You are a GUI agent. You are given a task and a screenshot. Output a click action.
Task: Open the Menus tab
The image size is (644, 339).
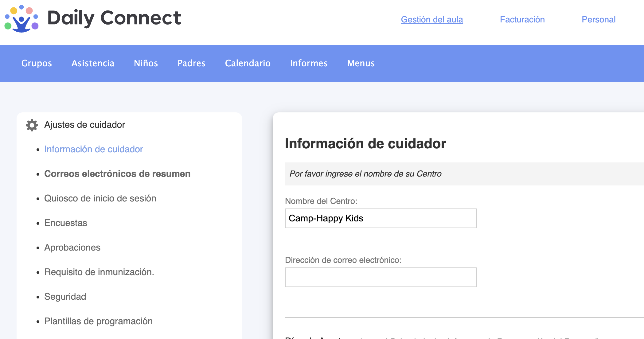[x=361, y=63]
